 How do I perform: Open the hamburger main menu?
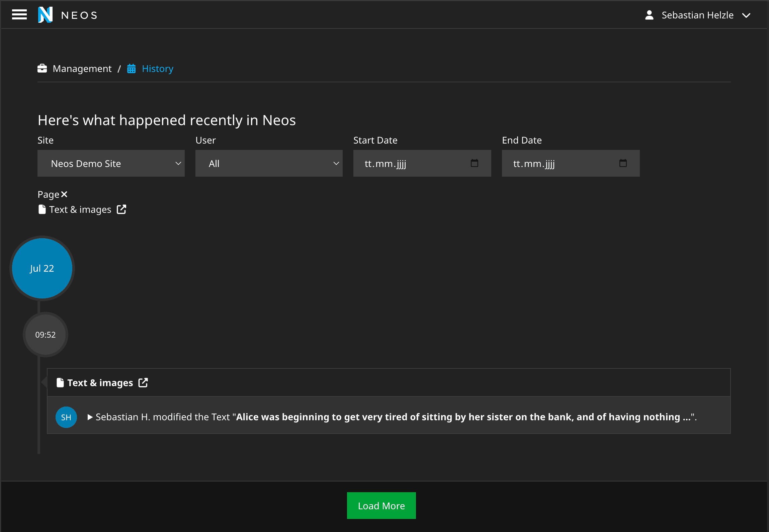19,15
